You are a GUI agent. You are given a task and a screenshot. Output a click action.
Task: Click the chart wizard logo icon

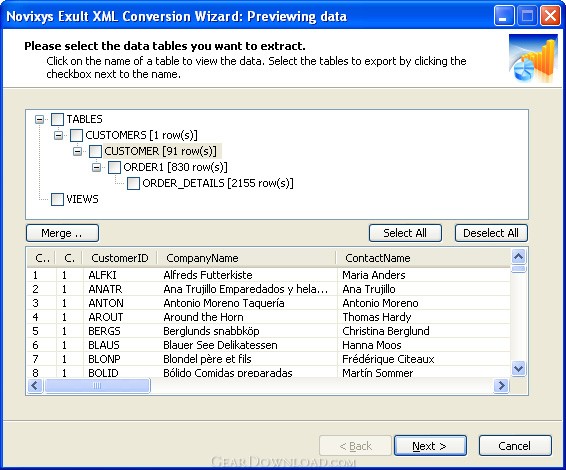click(x=533, y=58)
